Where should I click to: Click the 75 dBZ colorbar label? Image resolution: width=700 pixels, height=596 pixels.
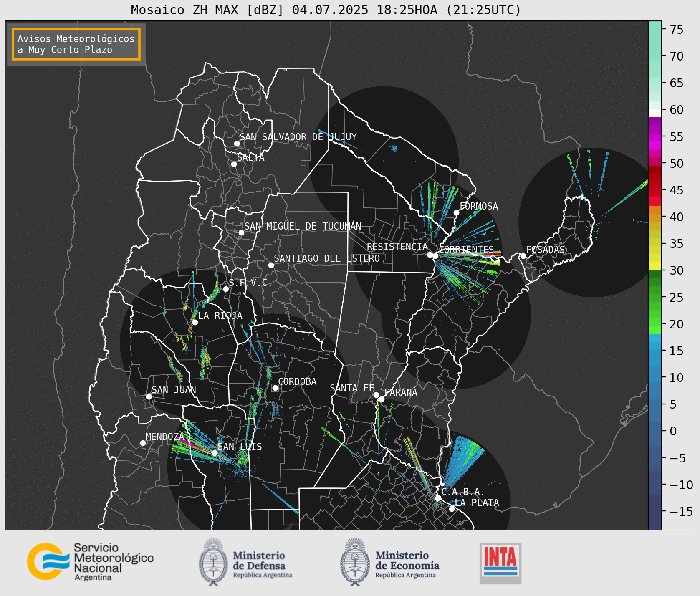pyautogui.click(x=677, y=30)
